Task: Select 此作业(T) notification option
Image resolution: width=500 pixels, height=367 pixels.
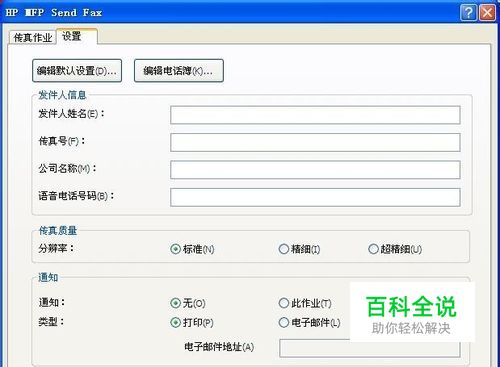Action: point(284,303)
